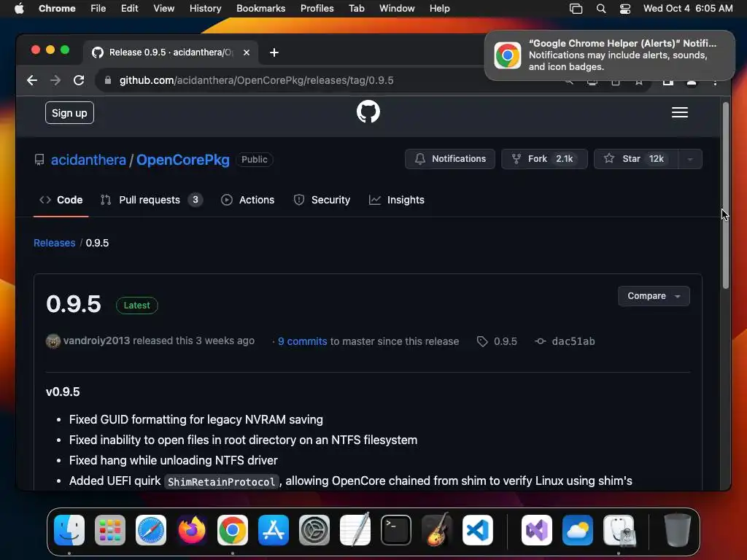The image size is (747, 560).
Task: Open Finder in the Dock
Action: pos(69,530)
